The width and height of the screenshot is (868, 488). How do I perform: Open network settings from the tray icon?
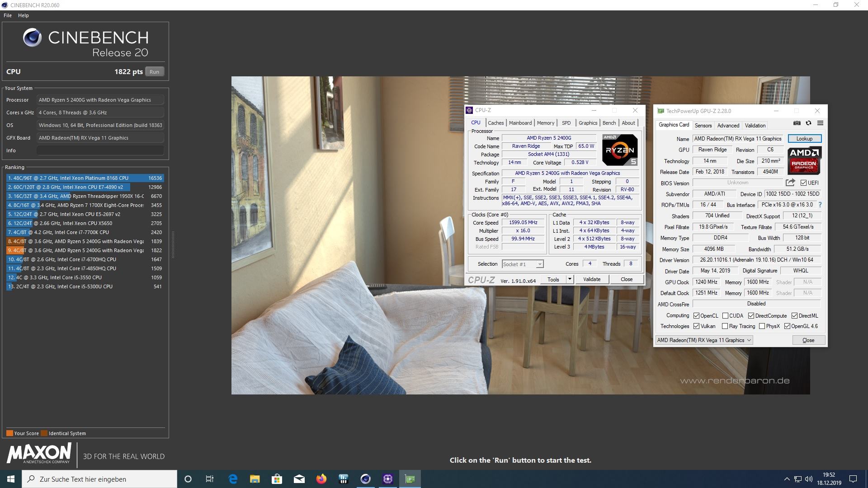click(798, 479)
